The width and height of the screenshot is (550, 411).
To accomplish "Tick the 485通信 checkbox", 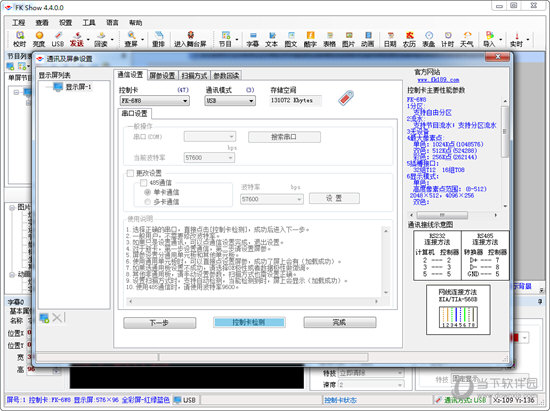I will pos(143,182).
